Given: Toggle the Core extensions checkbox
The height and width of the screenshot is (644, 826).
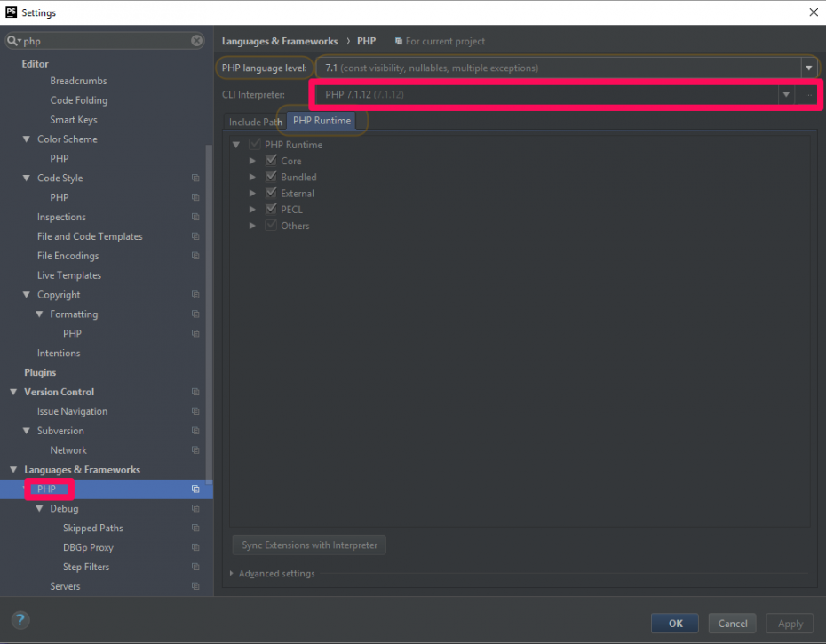Looking at the screenshot, I should (271, 160).
